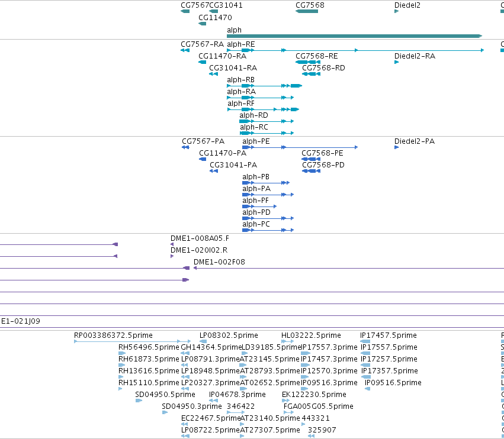Select transcript alph-RF
The height and width of the screenshot is (439, 504).
263,109
